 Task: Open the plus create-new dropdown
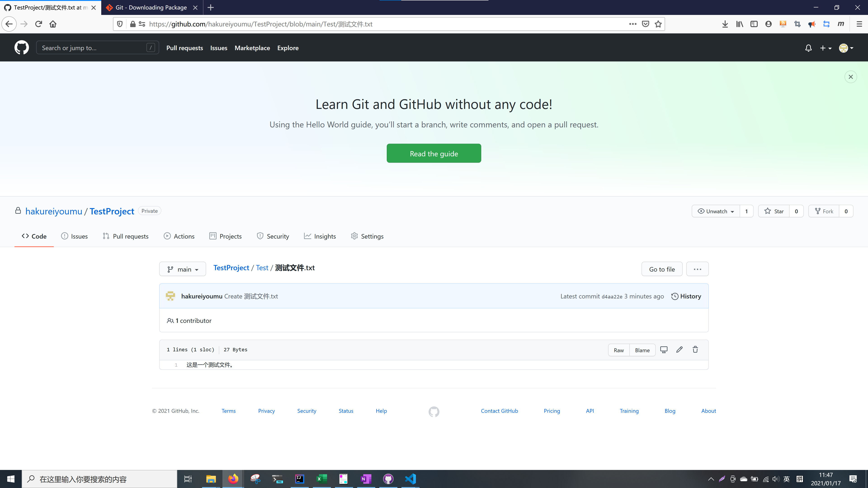click(826, 48)
